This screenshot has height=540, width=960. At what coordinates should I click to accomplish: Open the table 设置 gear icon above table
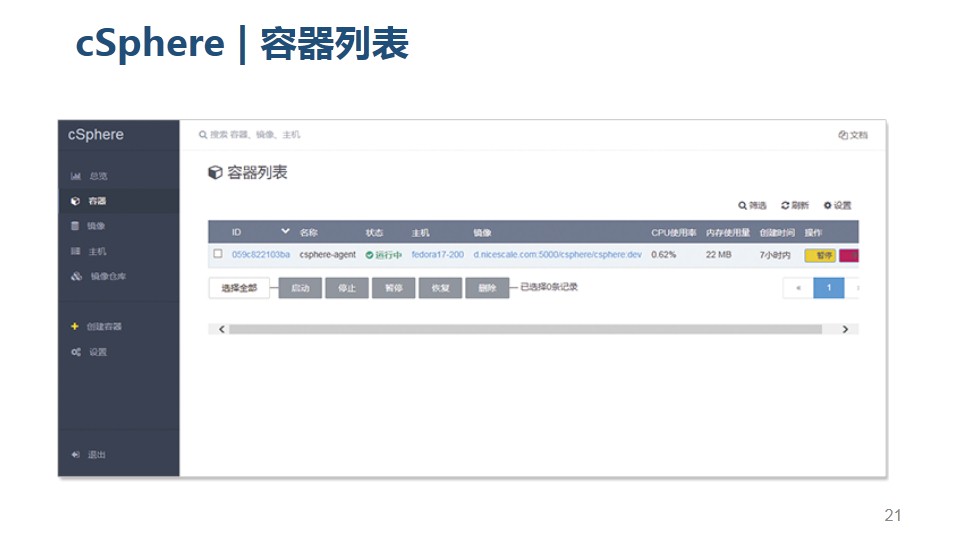pos(827,206)
